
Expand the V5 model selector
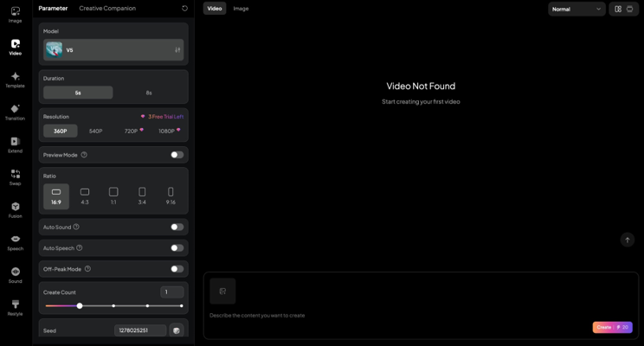(x=113, y=50)
